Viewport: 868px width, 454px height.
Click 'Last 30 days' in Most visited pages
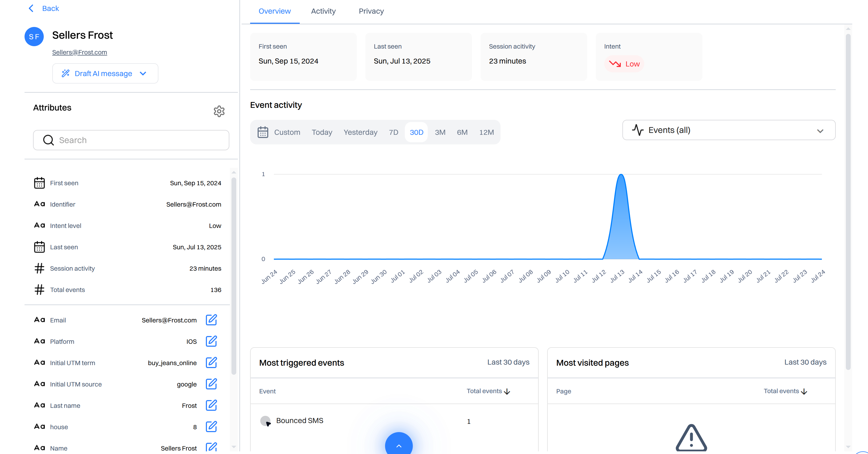805,362
